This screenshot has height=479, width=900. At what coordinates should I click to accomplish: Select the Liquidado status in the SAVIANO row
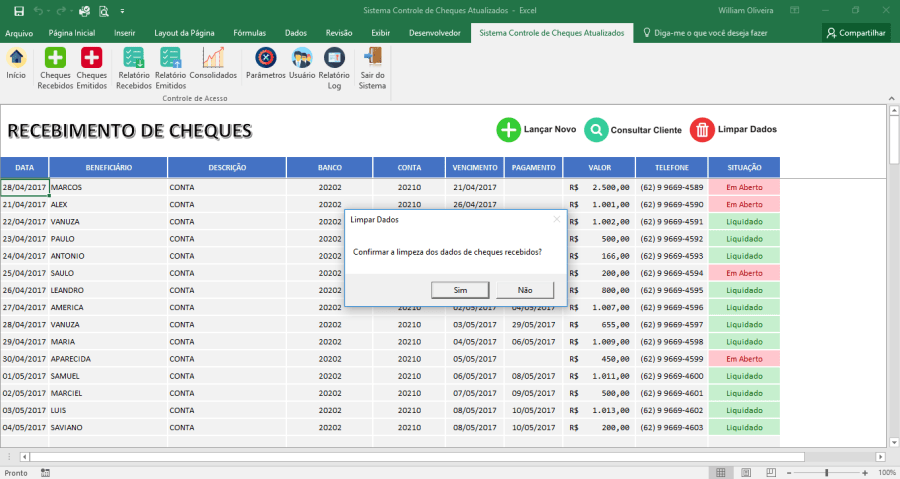[744, 428]
